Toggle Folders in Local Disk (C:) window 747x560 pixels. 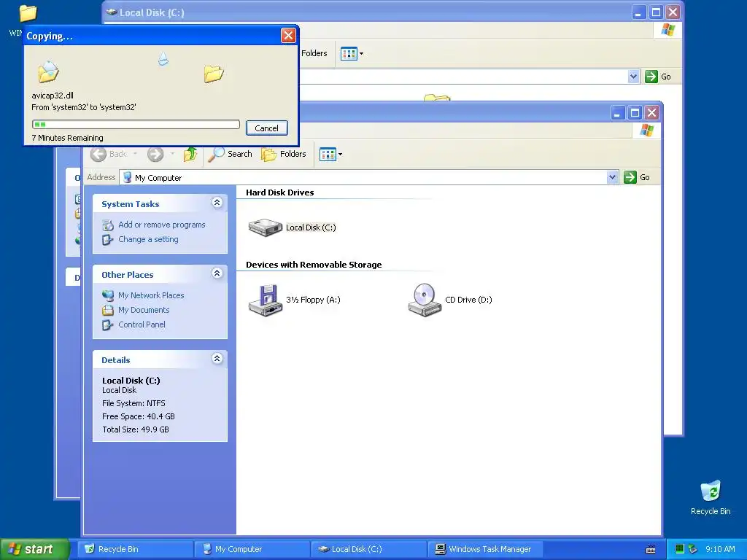pos(314,53)
